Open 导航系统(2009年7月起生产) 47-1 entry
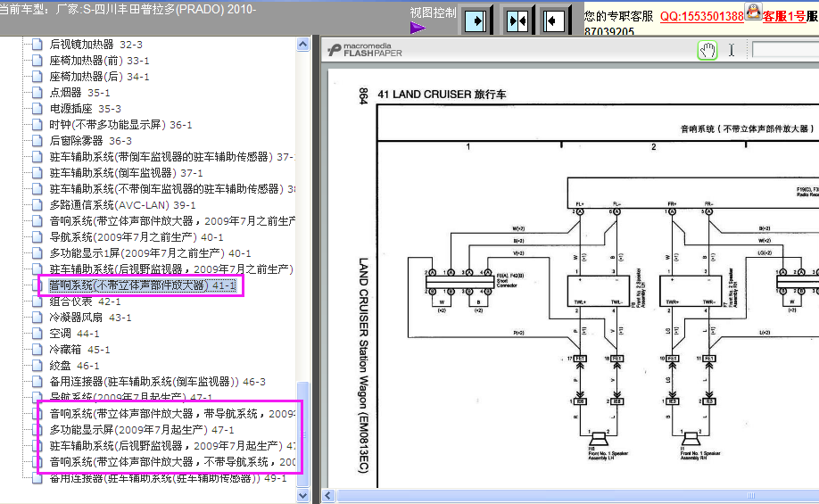The image size is (819, 504). point(130,397)
